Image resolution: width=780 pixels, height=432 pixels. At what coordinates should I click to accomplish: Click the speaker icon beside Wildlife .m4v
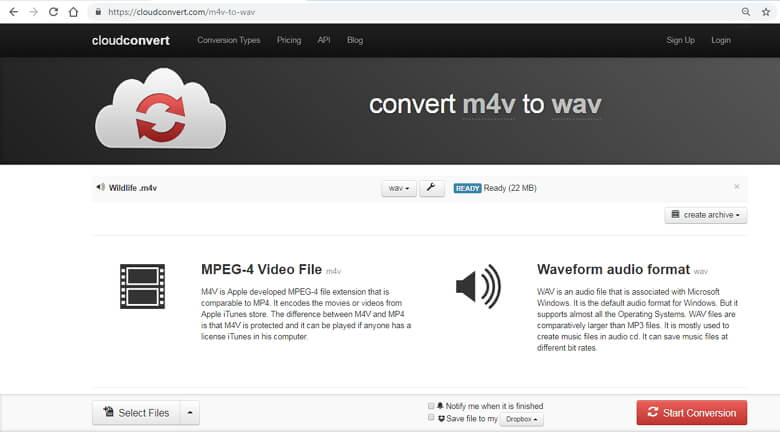[100, 187]
